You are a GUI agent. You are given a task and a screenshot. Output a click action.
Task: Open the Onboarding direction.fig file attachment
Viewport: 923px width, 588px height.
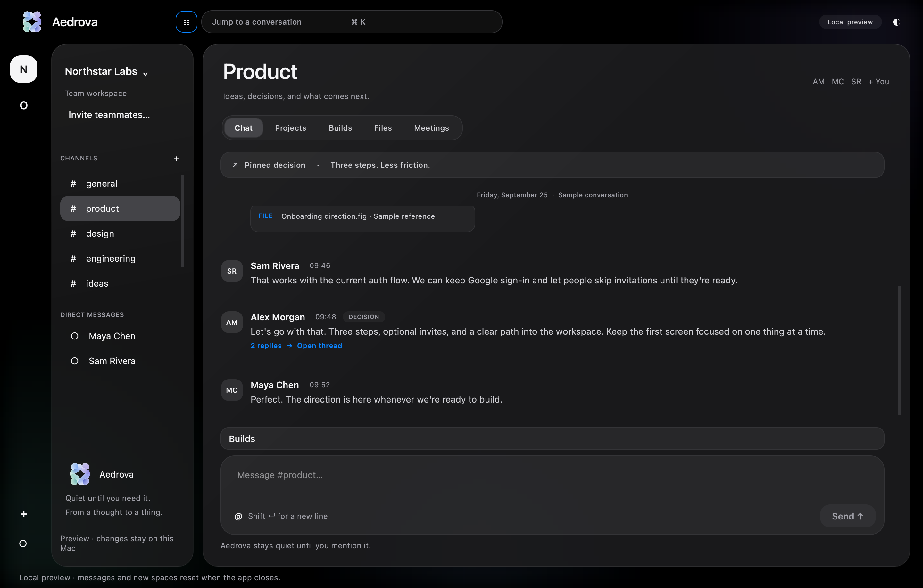click(362, 218)
